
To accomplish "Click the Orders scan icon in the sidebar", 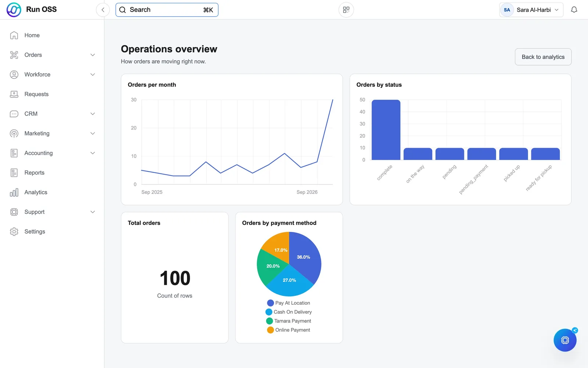I will point(14,55).
